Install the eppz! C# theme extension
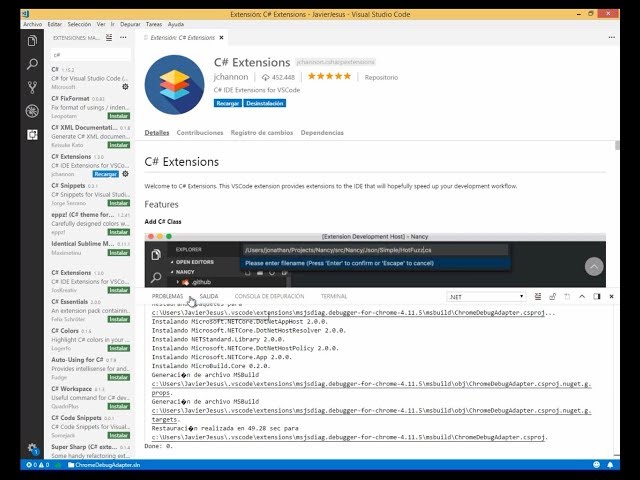Image resolution: width=640 pixels, height=480 pixels. [x=119, y=232]
